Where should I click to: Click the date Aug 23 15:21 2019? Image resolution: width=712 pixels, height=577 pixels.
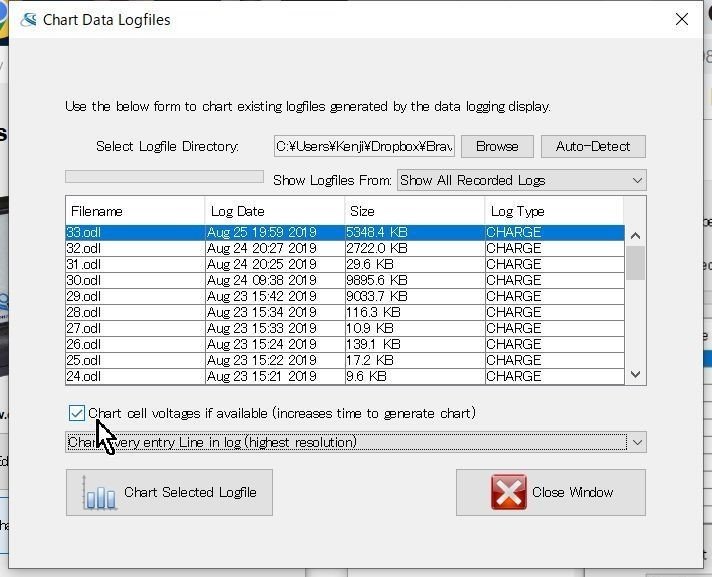pyautogui.click(x=262, y=376)
